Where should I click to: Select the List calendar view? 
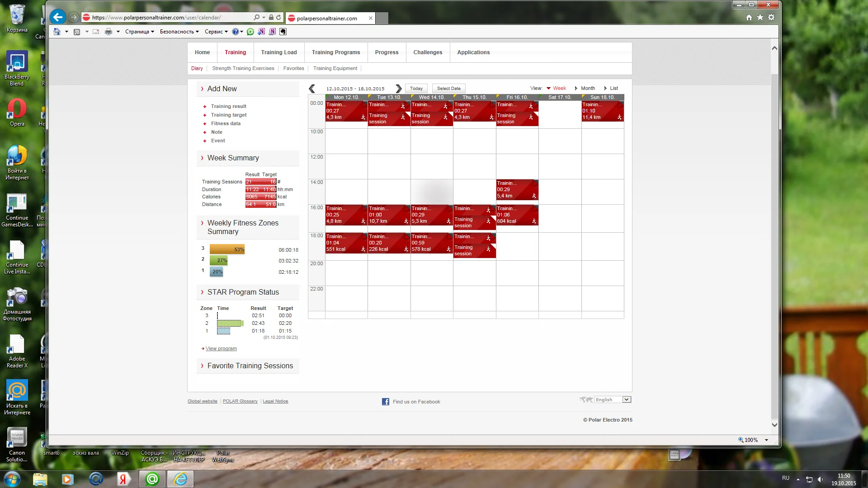613,89
